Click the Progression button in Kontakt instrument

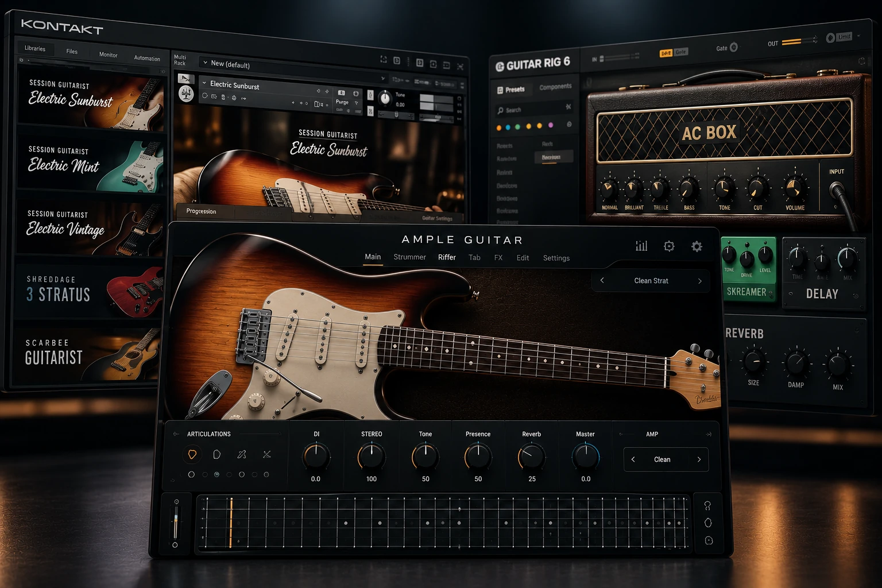click(x=201, y=211)
